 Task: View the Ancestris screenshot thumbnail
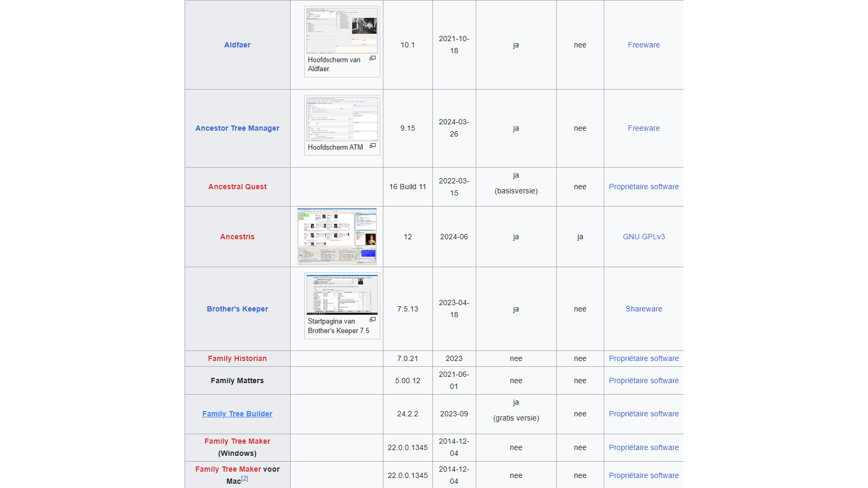[x=337, y=237]
